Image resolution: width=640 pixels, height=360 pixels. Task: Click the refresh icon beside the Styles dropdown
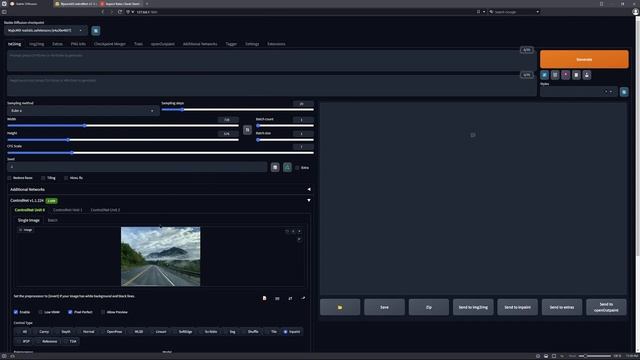(624, 92)
